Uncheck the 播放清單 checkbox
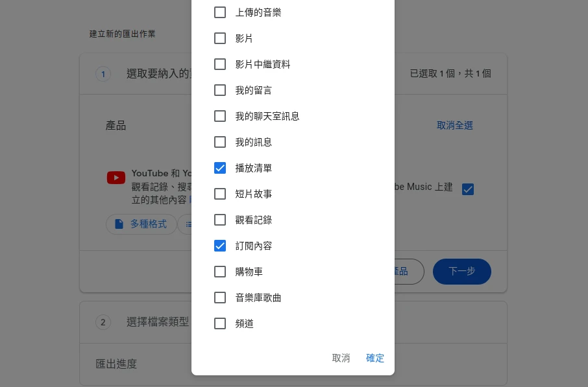Viewport: 588px width, 387px height. pyautogui.click(x=220, y=168)
